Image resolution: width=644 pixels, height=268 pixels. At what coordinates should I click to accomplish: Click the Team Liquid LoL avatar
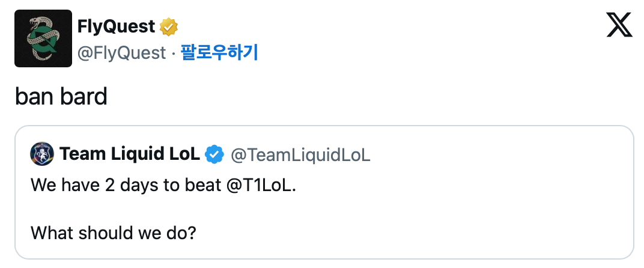click(42, 154)
